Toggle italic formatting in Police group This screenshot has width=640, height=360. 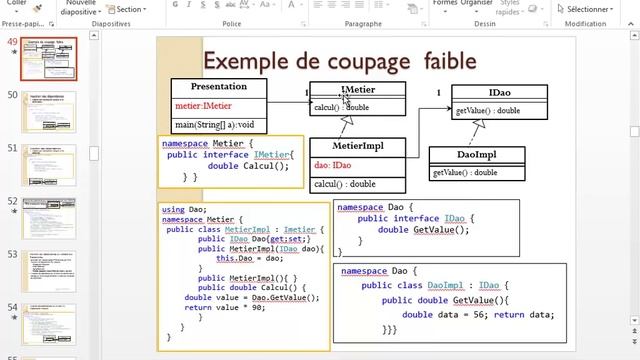(189, 4)
